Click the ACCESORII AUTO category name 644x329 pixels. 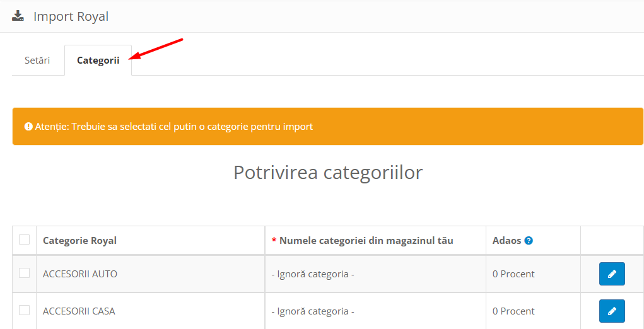click(x=80, y=274)
